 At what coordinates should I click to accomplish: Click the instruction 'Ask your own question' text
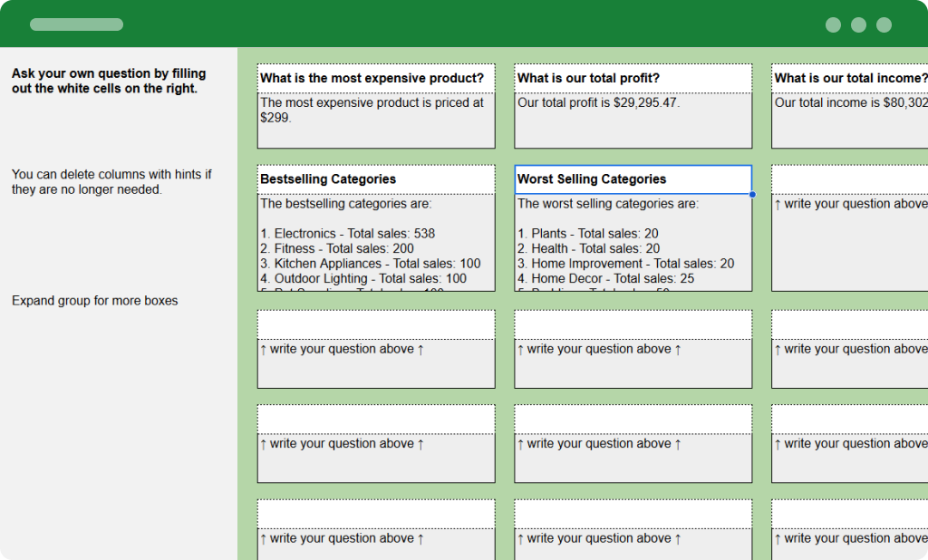coord(108,81)
